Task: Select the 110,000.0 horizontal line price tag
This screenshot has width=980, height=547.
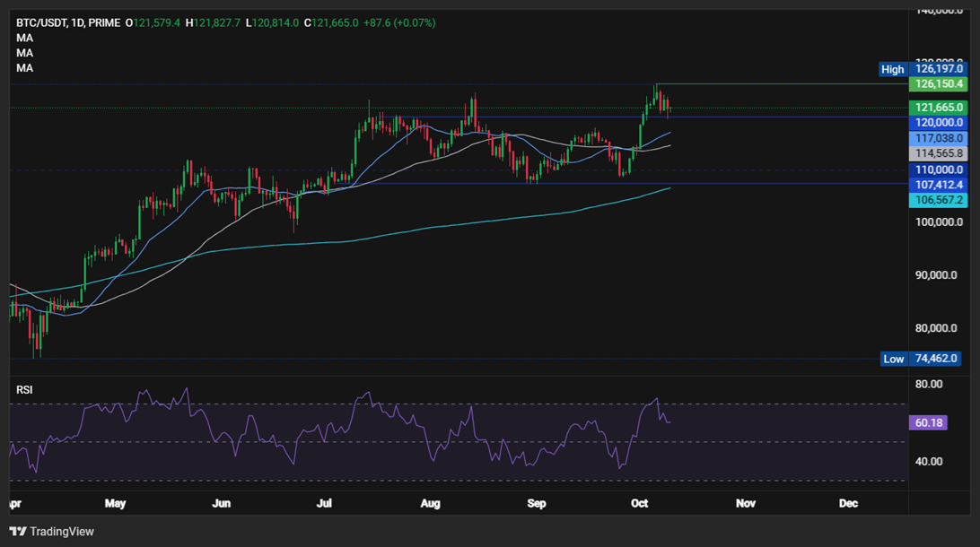Action: pyautogui.click(x=937, y=169)
